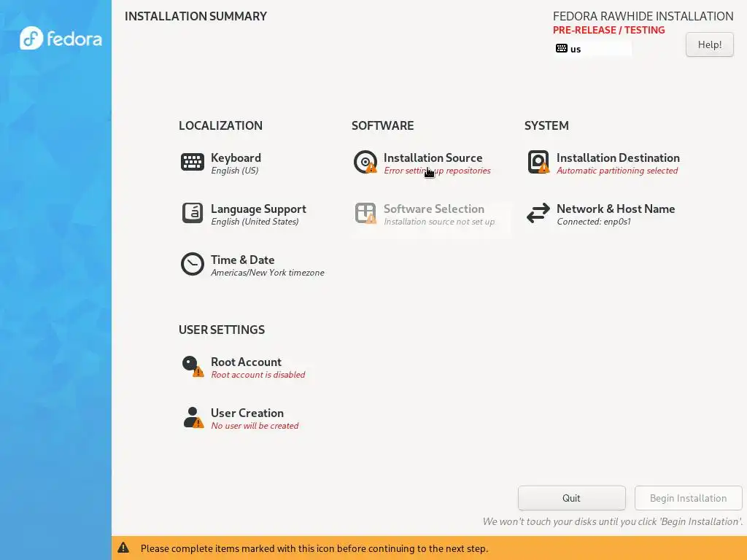Click 'Installation source not set up' text
The height and width of the screenshot is (560, 747).
pos(439,222)
